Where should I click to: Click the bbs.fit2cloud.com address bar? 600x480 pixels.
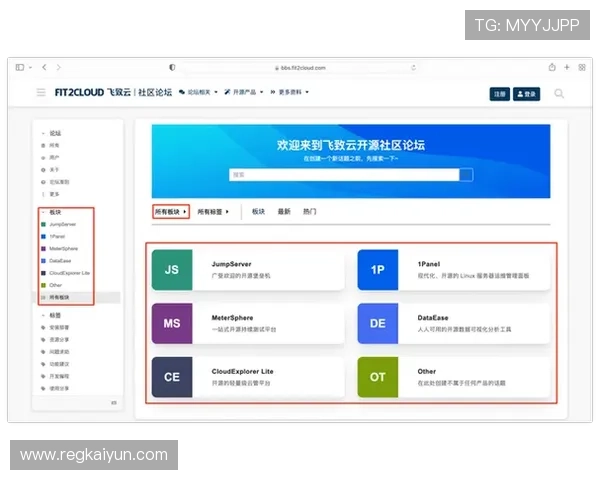(x=300, y=68)
